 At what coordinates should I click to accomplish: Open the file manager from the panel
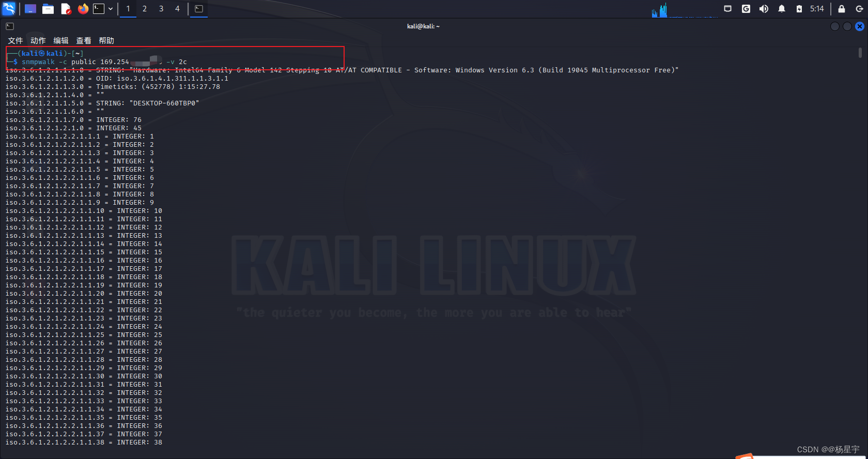coord(48,9)
